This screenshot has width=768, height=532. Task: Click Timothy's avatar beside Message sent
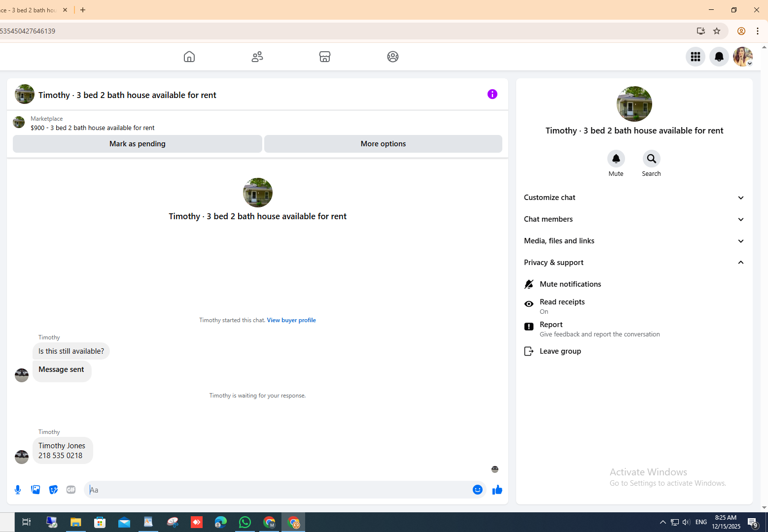[22, 375]
